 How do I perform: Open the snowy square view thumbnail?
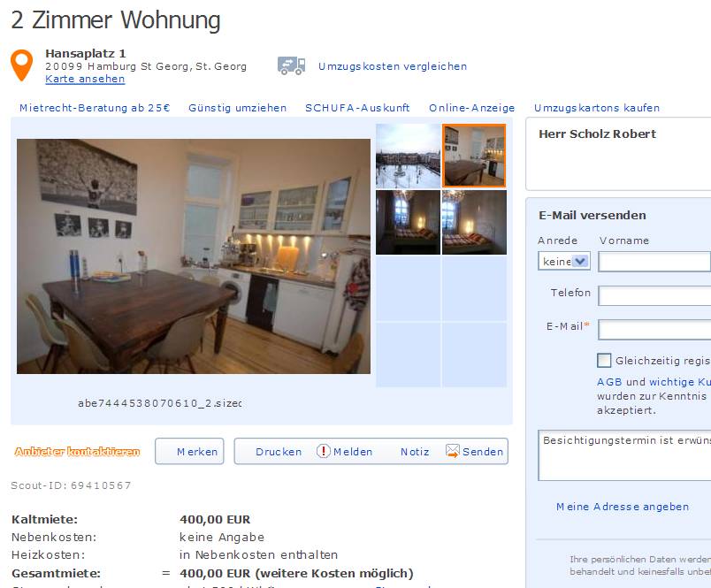408,156
